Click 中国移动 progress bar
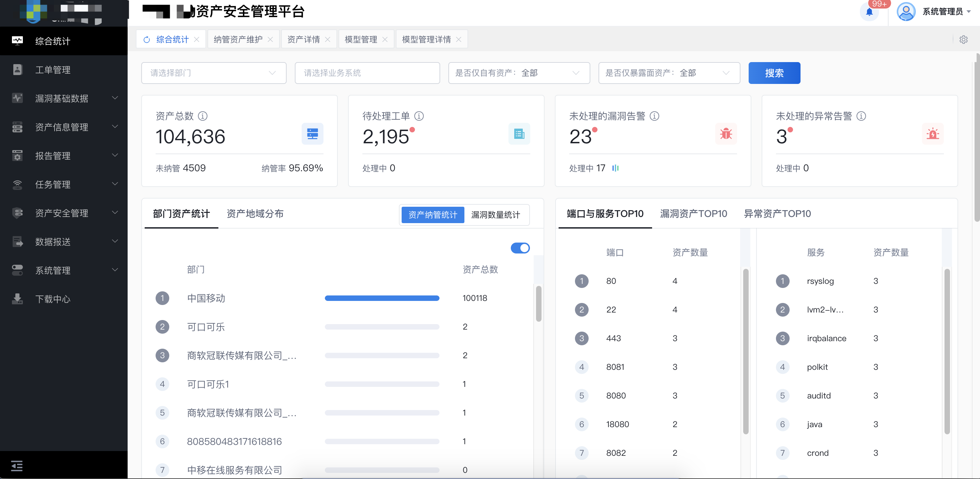 382,298
